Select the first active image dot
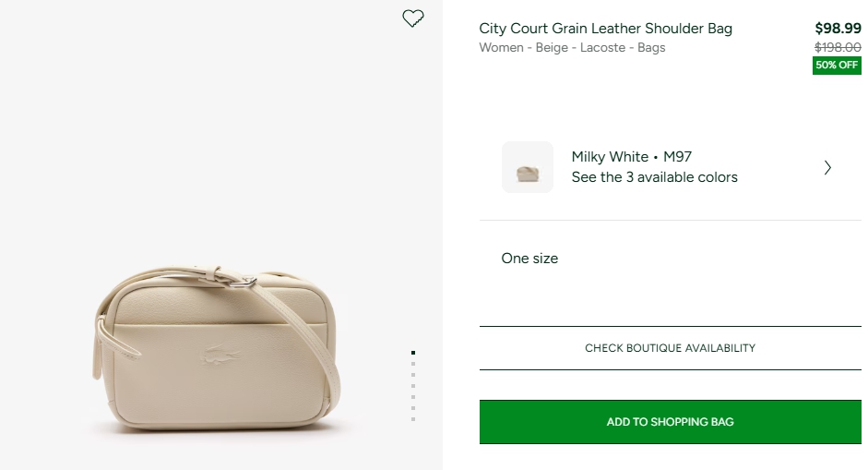This screenshot has height=470, width=868. coord(413,353)
